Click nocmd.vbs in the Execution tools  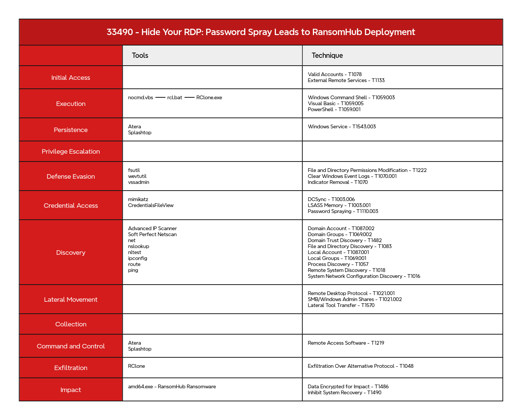coord(140,98)
